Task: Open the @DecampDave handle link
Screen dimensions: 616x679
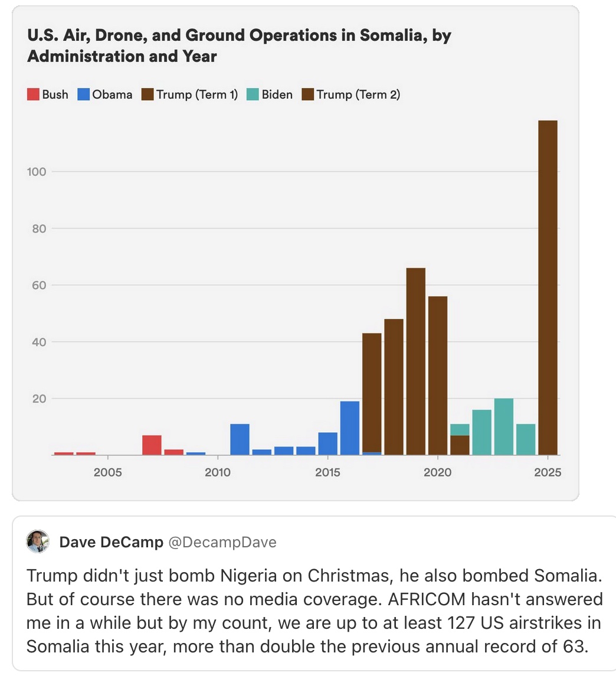Action: 222,542
